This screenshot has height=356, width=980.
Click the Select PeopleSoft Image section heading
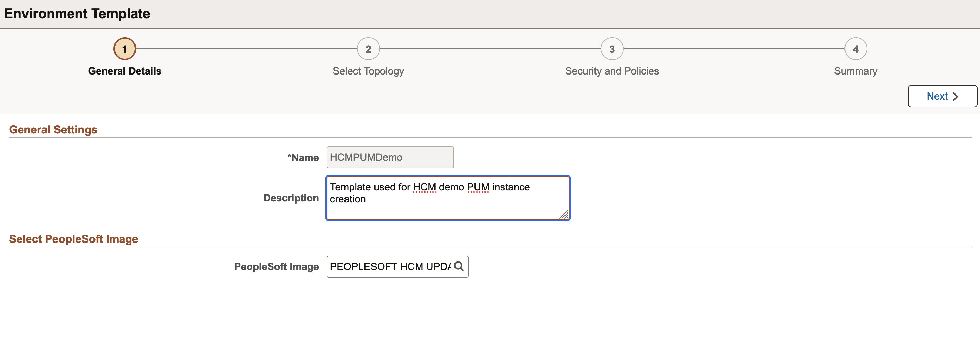pyautogui.click(x=73, y=239)
